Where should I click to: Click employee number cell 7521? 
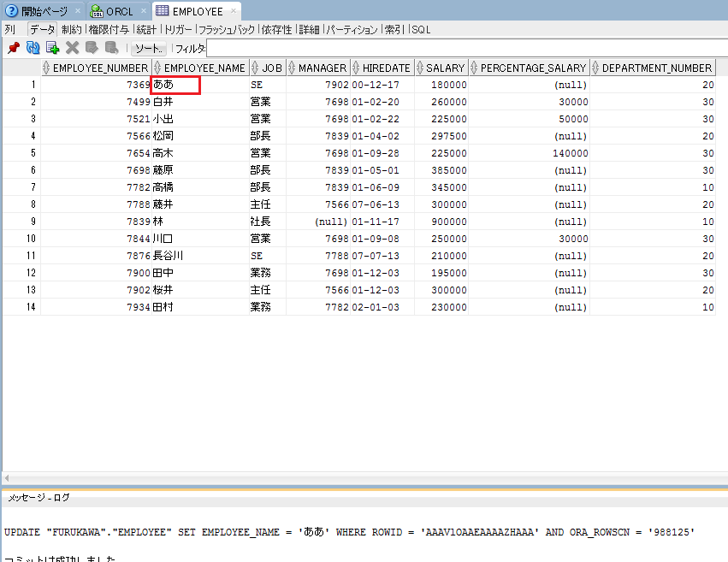[96, 119]
